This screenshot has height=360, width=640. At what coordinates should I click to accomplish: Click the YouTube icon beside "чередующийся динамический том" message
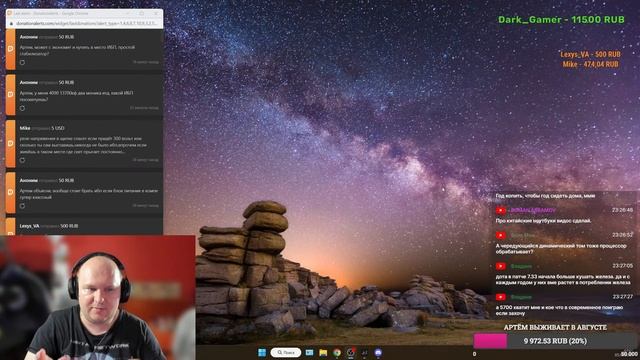[x=501, y=236]
